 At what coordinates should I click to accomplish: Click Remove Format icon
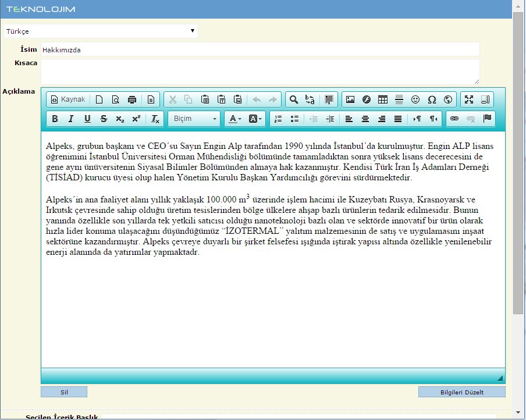click(155, 119)
